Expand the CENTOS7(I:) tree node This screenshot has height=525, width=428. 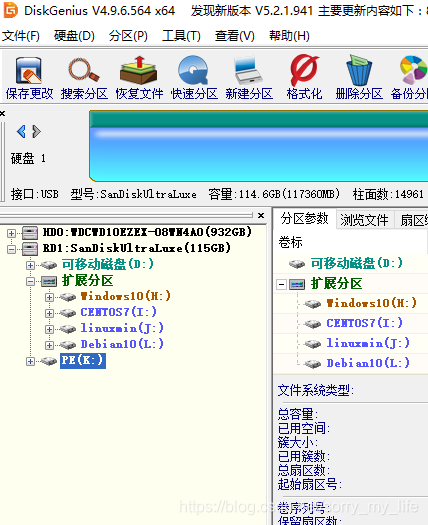pos(50,313)
